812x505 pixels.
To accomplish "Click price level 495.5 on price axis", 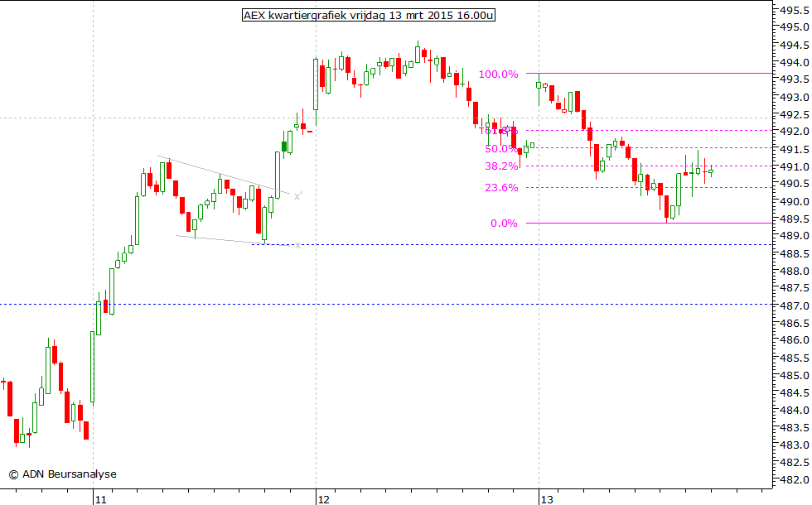I will click(795, 10).
